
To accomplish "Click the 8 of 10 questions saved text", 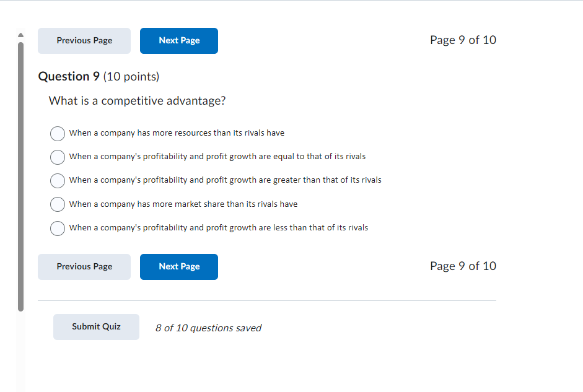I will (208, 327).
